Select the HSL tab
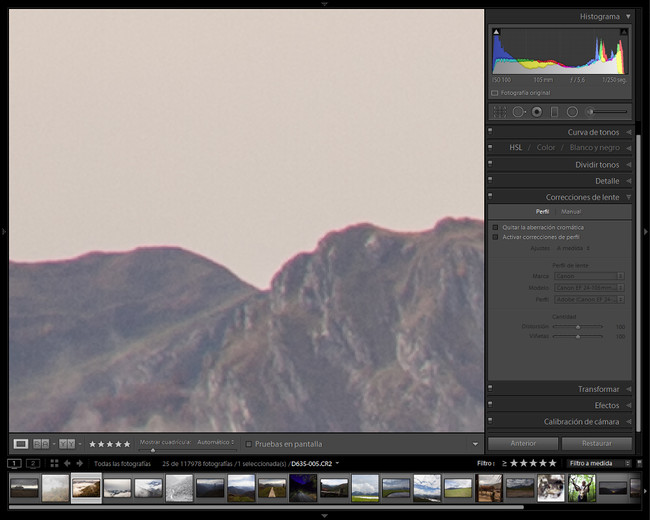 [x=516, y=148]
